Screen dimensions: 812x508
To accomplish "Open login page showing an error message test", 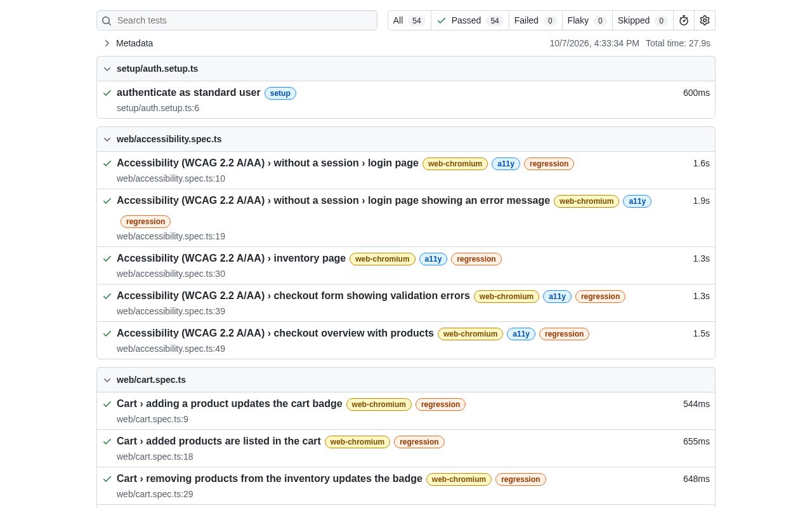I will [333, 201].
